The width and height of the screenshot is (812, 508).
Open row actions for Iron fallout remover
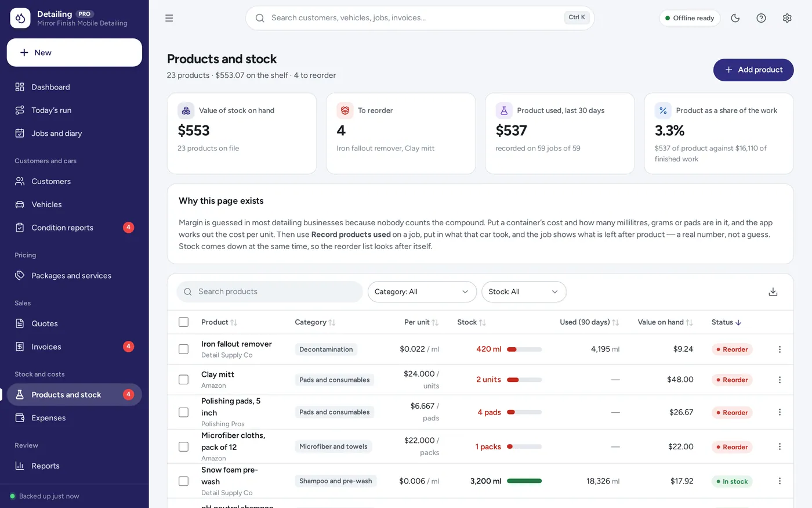pyautogui.click(x=780, y=350)
